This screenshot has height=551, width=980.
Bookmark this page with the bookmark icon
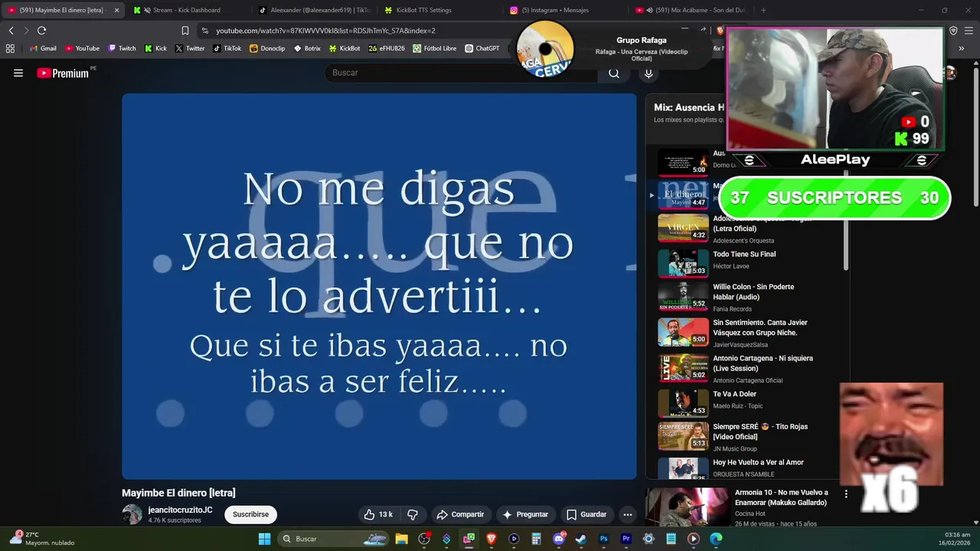click(185, 31)
